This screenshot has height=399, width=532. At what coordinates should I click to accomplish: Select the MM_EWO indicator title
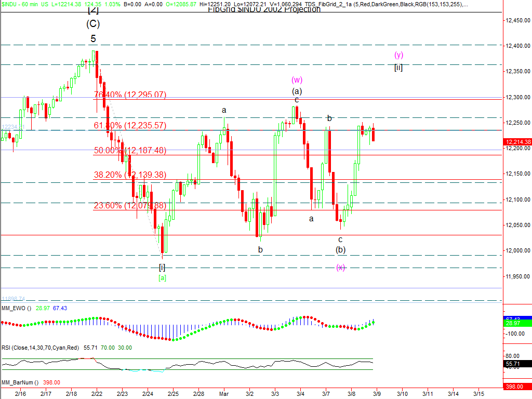click(17, 308)
